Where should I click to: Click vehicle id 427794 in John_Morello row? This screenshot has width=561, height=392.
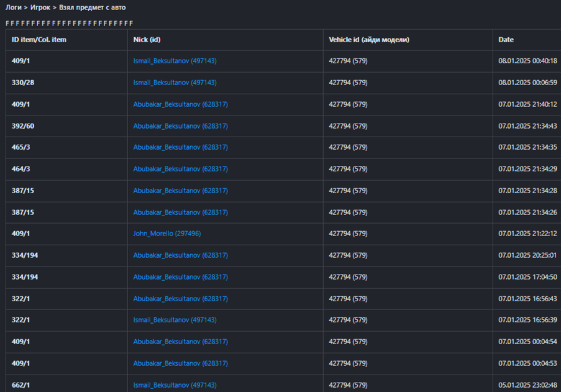348,234
